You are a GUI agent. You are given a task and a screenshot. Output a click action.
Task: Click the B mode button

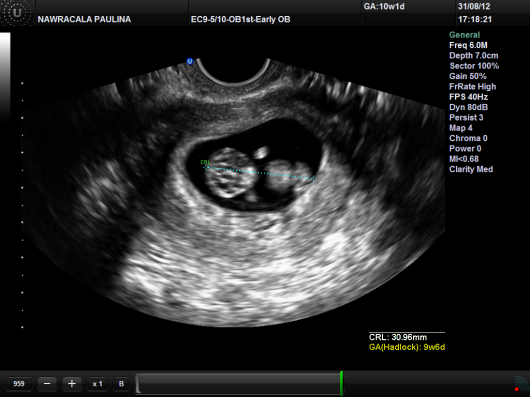tap(121, 384)
